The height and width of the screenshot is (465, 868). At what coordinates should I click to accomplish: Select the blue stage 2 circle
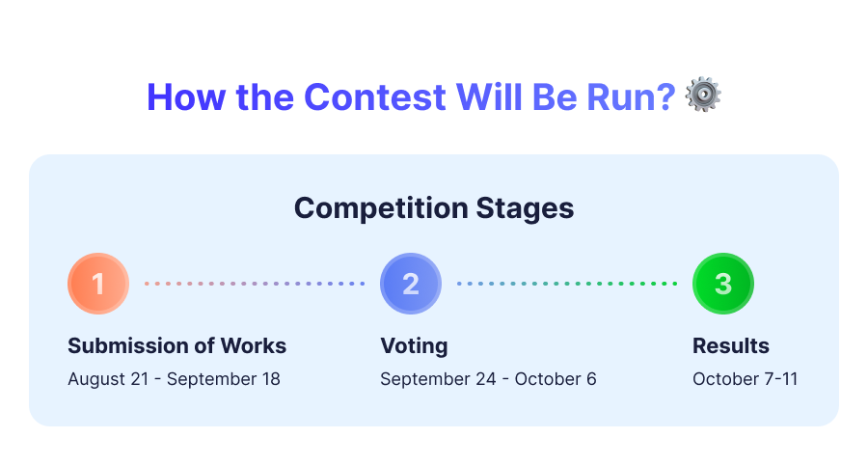click(x=411, y=284)
